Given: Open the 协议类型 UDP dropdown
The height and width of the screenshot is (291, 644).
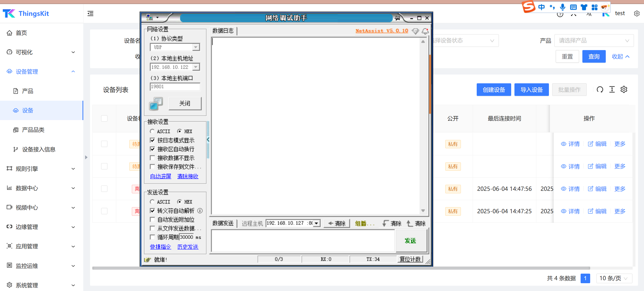Looking at the screenshot, I should click(x=196, y=47).
